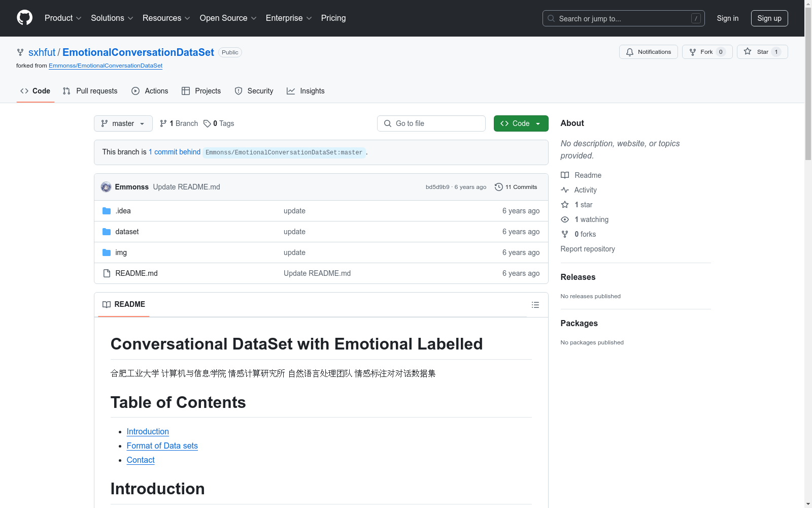Screen dimensions: 812x508
Task: Open the Packages heading link
Action: pos(579,323)
